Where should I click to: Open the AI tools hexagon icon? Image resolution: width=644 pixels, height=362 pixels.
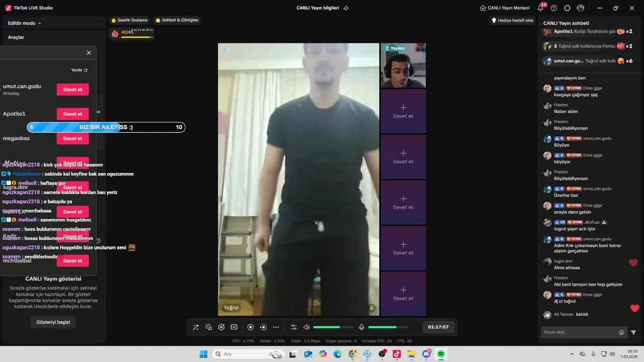pos(221,327)
